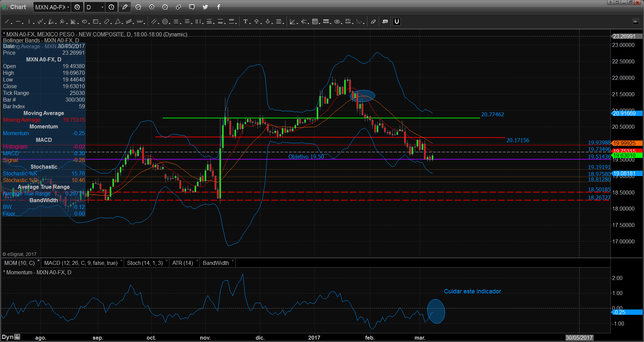This screenshot has width=644, height=342.
Task: Expand the Fibonacci circles dropdown arrow
Action: point(170,23)
